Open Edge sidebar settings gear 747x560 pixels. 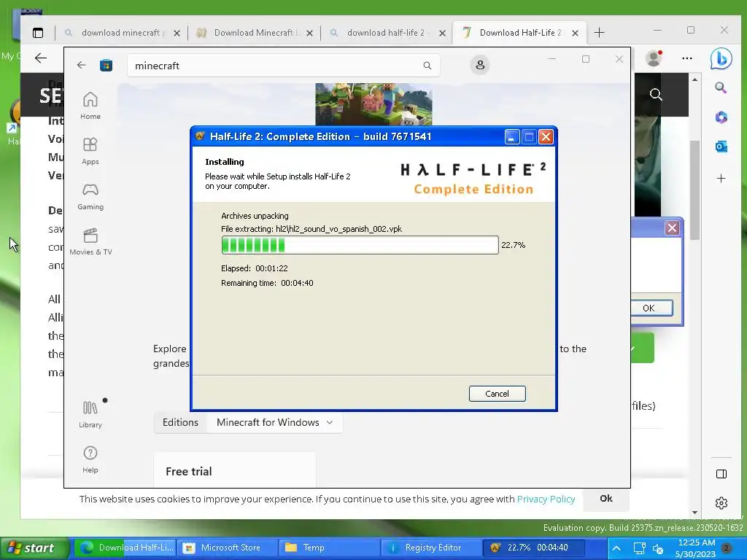coord(721,503)
